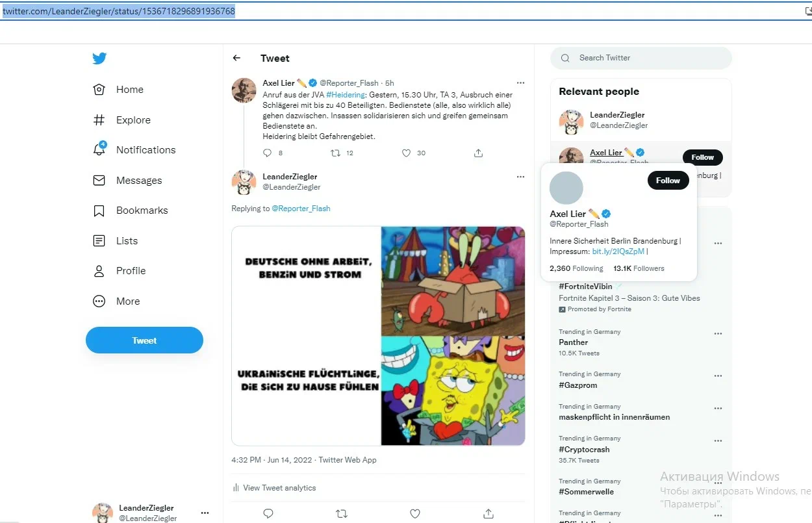Open the hover card profile picture
The image size is (812, 523).
(566, 188)
